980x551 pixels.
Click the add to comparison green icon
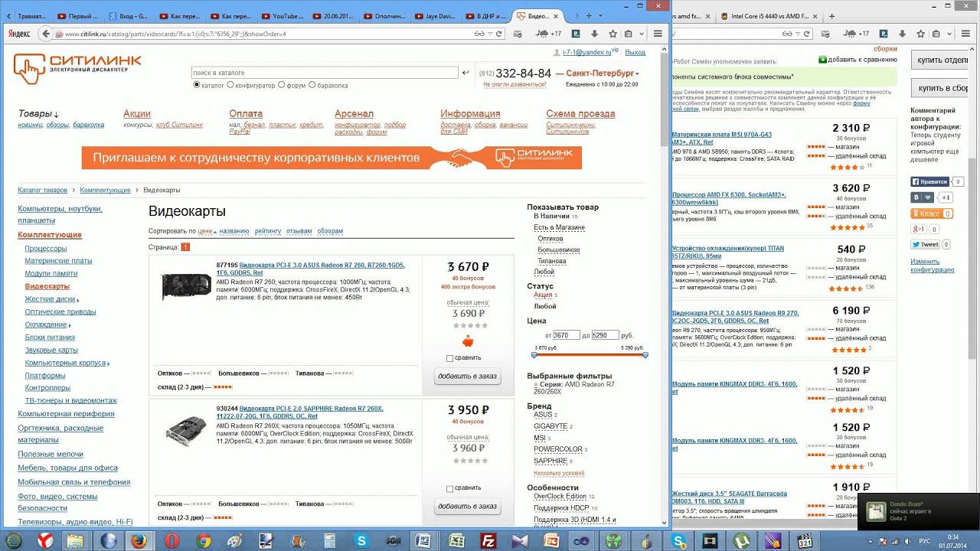click(822, 60)
